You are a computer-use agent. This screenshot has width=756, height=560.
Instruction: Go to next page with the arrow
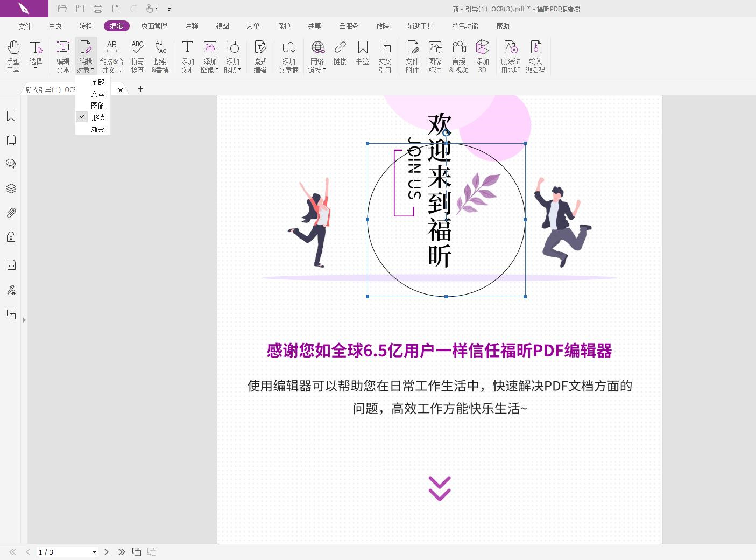[x=107, y=552]
